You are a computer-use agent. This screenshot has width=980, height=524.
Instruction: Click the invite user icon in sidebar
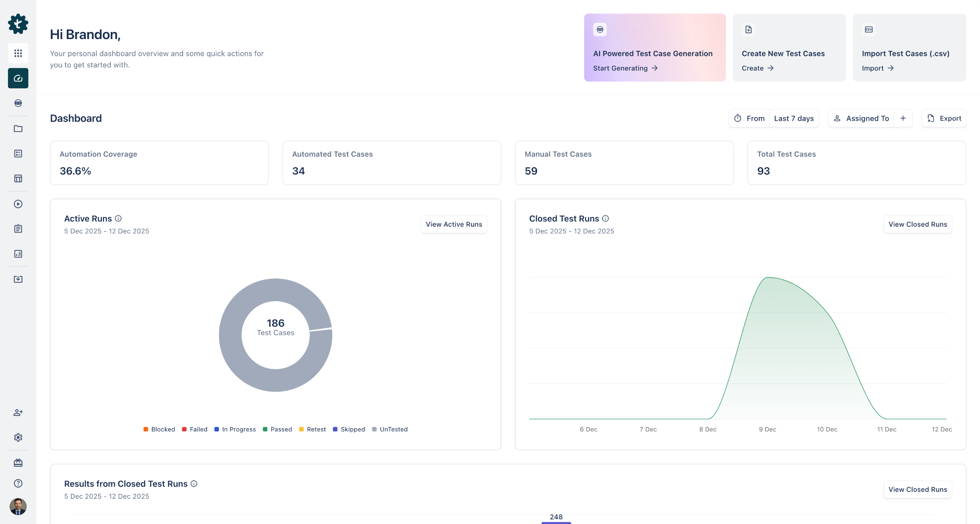(18, 412)
